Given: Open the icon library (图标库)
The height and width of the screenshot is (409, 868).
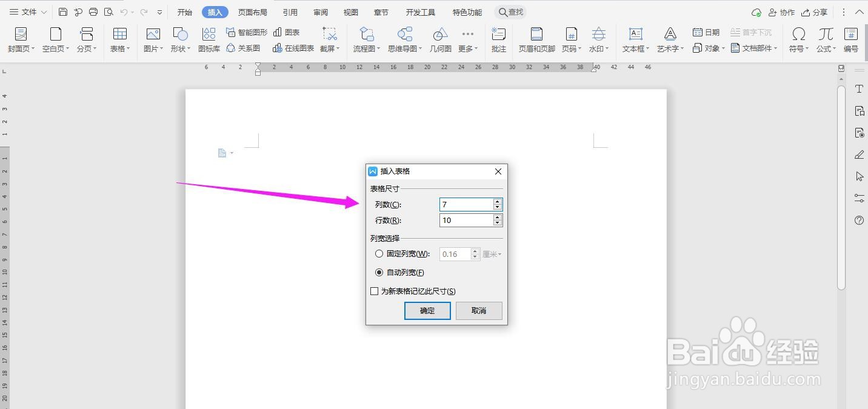Looking at the screenshot, I should pyautogui.click(x=209, y=40).
